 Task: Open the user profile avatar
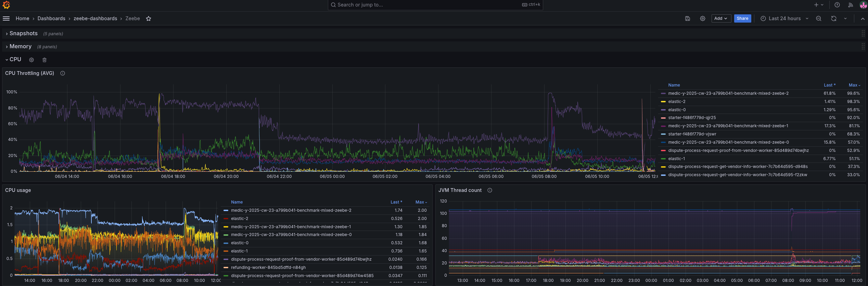pyautogui.click(x=863, y=5)
